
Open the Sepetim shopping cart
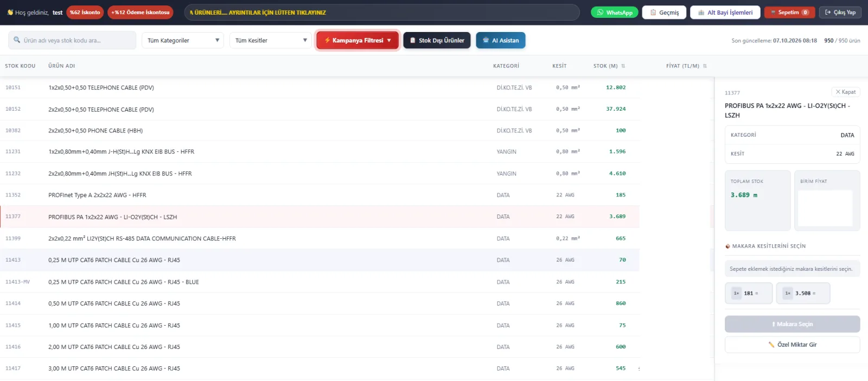(789, 12)
